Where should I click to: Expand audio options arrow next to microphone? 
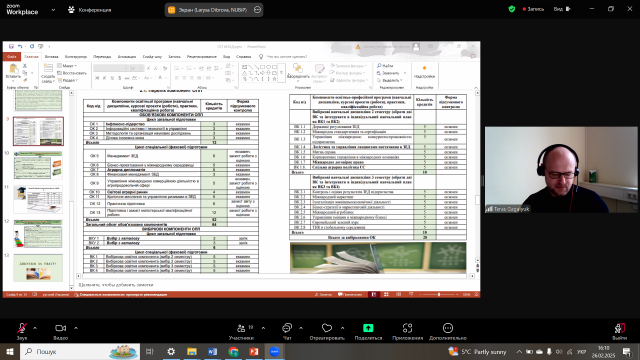point(35,328)
